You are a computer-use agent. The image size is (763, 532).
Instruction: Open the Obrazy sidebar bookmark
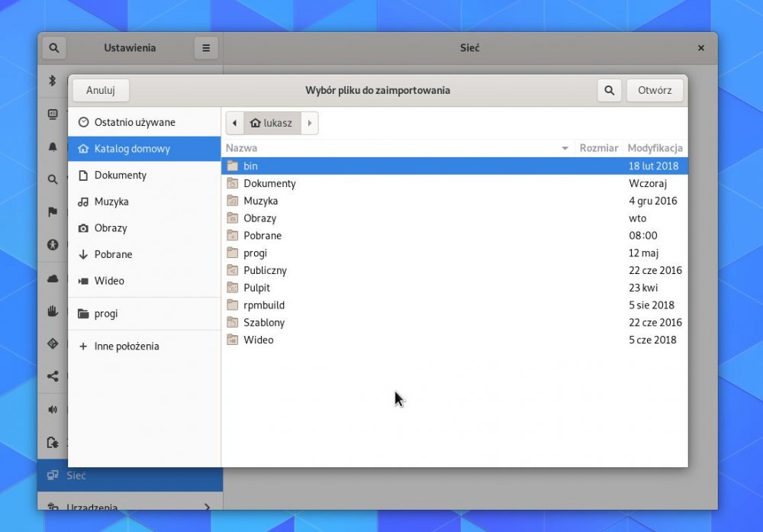(x=144, y=227)
